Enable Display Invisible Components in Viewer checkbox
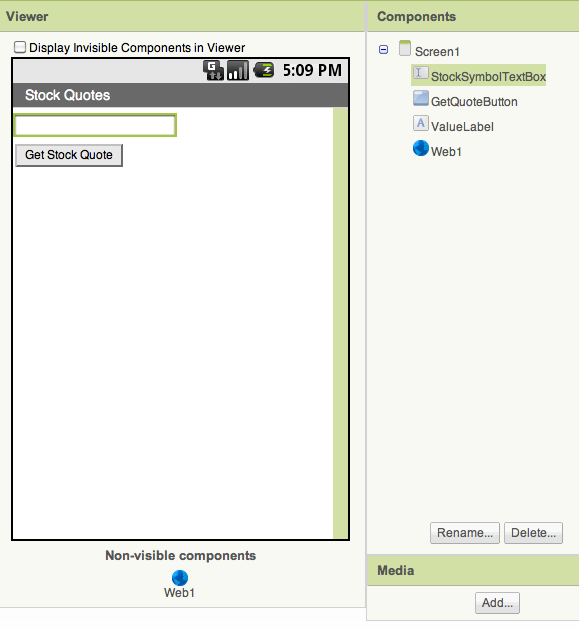 (20, 47)
